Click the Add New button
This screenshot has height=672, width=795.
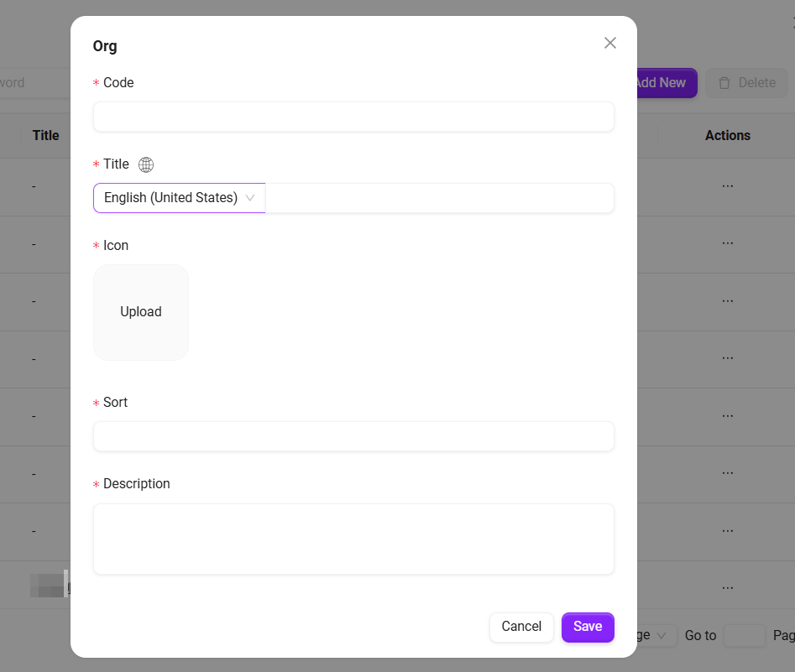point(665,83)
